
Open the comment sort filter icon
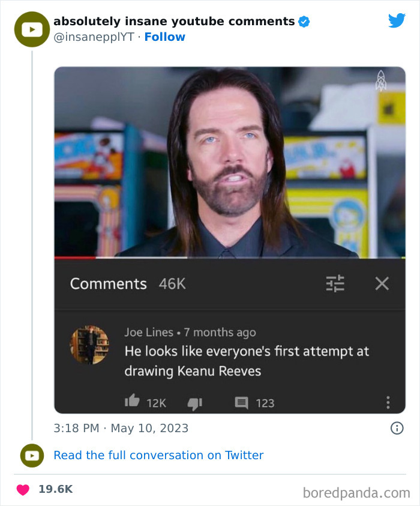pos(335,284)
